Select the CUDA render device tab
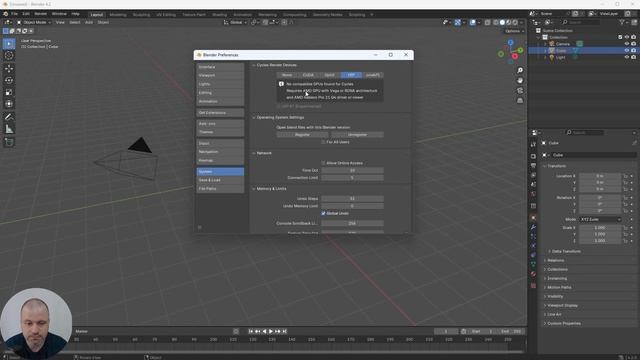This screenshot has height=360, width=640. click(x=308, y=75)
